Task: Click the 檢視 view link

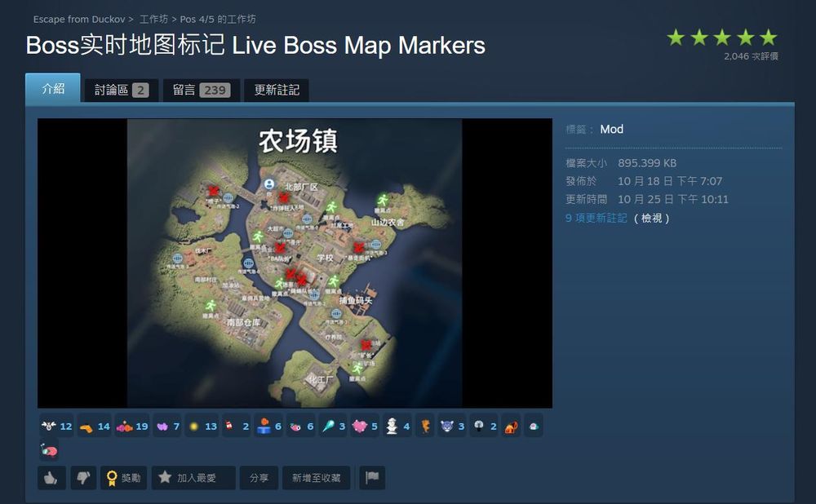Action: pos(651,218)
